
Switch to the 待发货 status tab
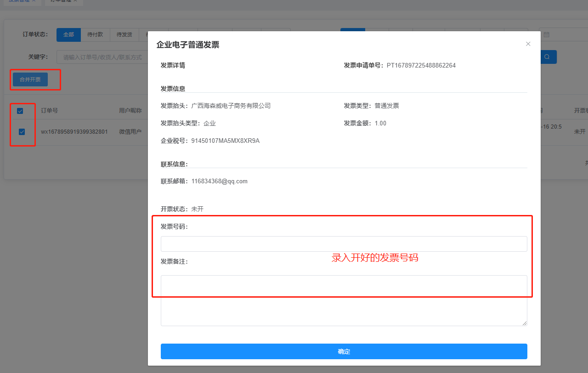coord(124,34)
